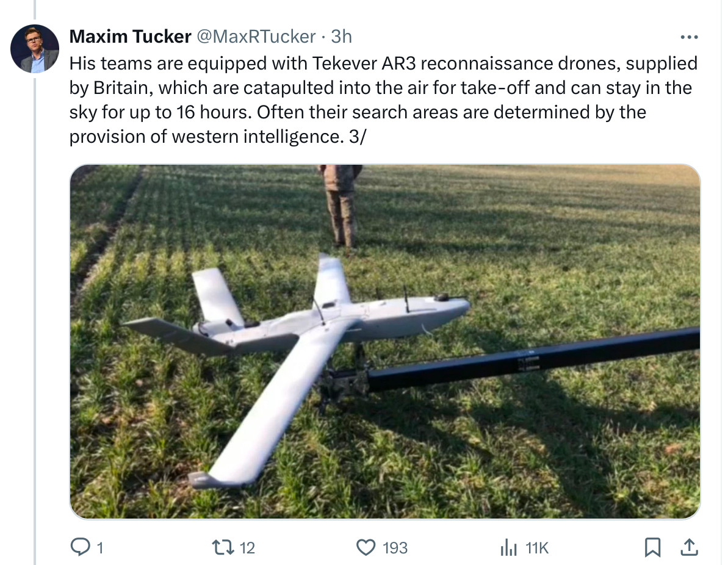Open Maxim Tucker's profile picture

[35, 49]
